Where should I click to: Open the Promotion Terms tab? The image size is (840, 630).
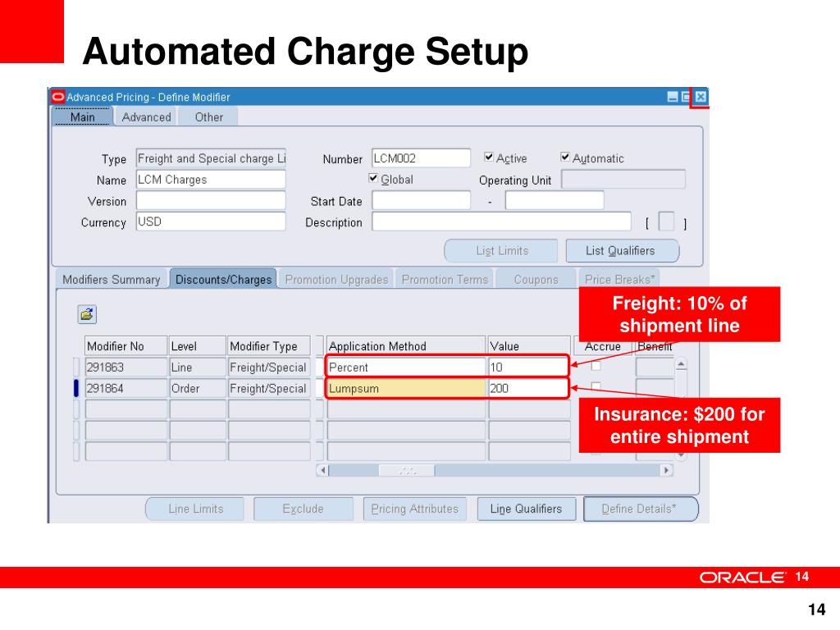445,280
